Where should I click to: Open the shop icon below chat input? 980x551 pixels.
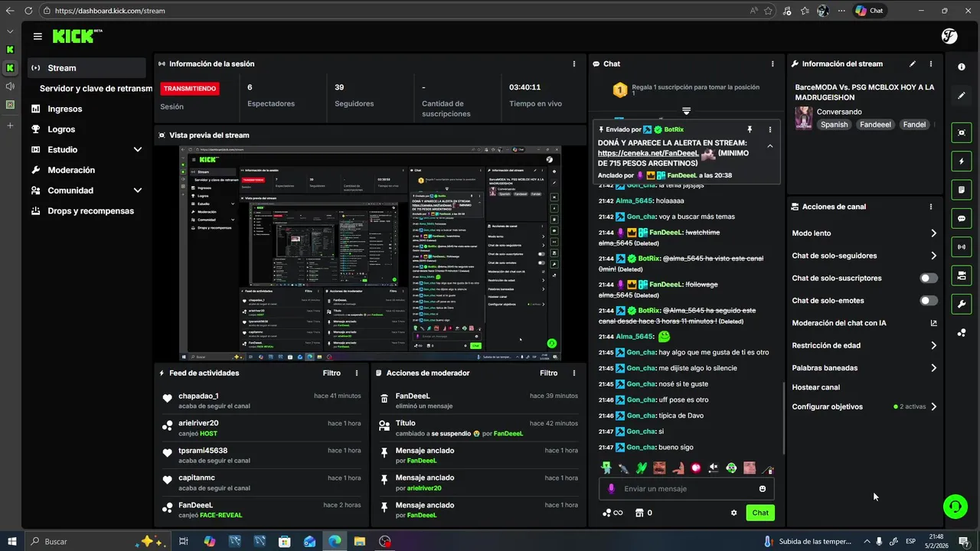pyautogui.click(x=639, y=513)
